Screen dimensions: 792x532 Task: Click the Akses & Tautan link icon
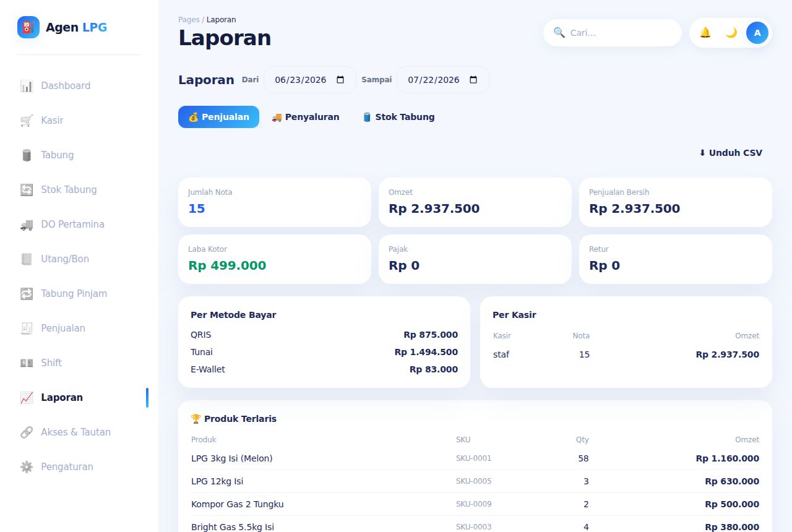coord(27,432)
